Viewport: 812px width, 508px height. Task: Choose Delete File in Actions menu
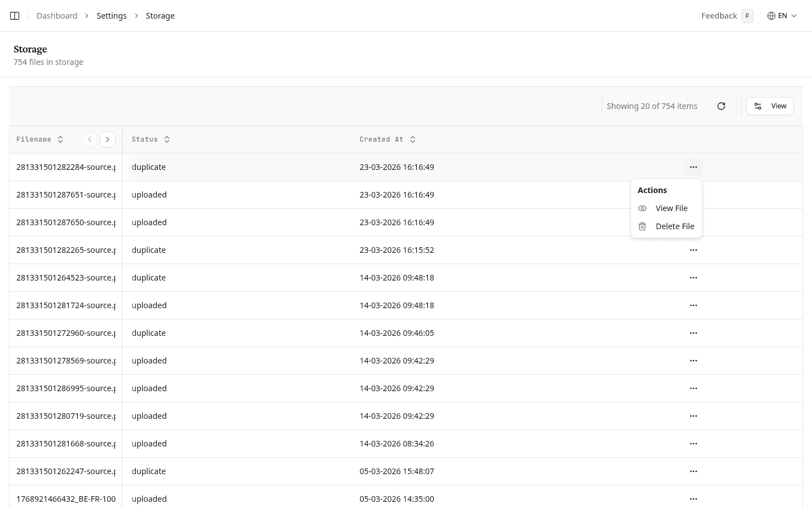click(667, 226)
